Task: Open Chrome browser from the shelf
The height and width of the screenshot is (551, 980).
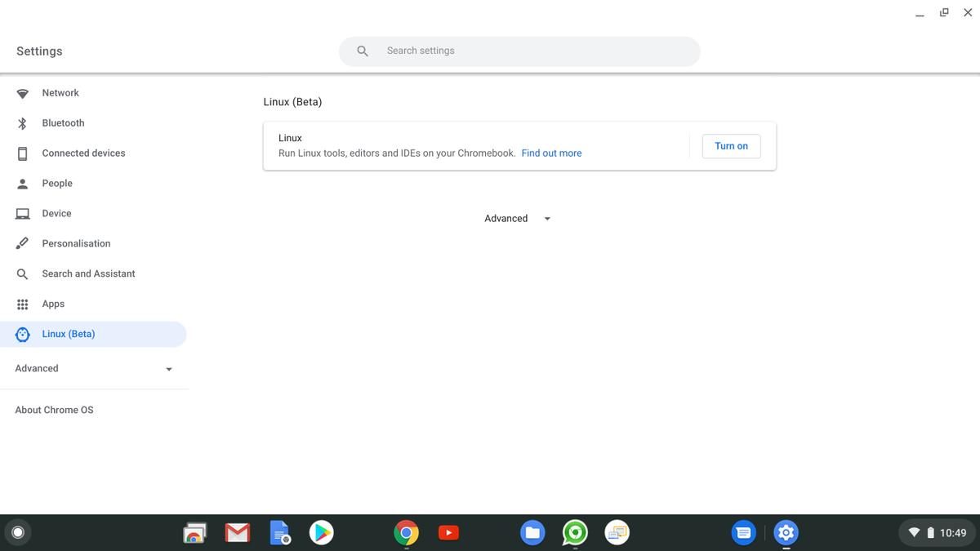Action: pyautogui.click(x=406, y=533)
